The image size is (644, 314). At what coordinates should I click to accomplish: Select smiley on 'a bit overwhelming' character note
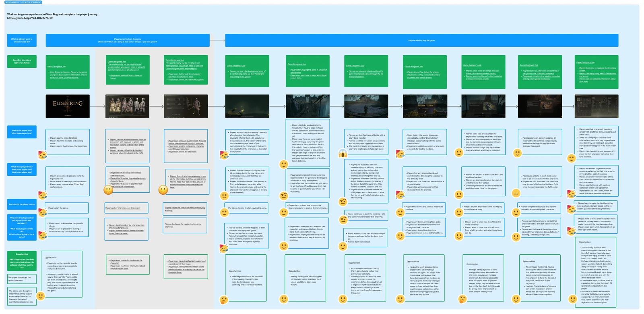pos(163,189)
